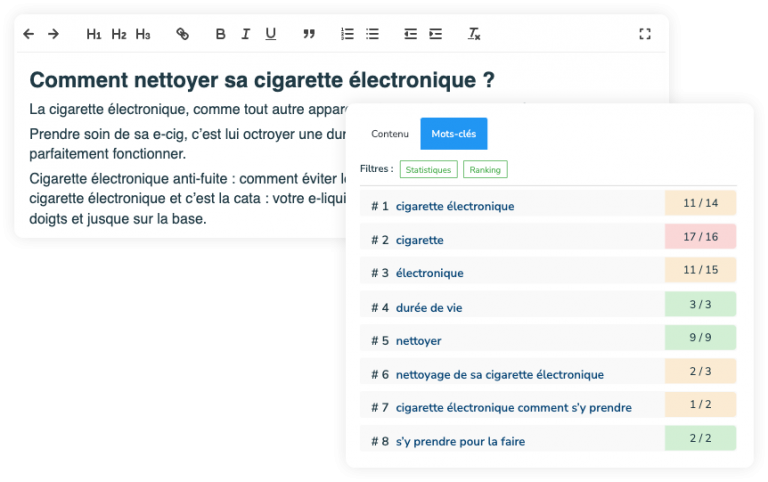
Task: Switch to the Contenu tab
Action: coord(390,134)
